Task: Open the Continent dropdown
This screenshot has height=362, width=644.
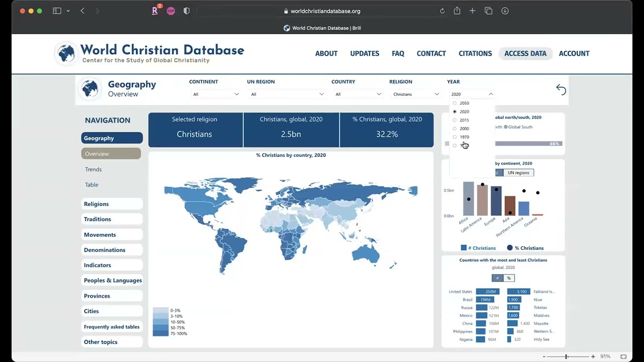Action: pyautogui.click(x=216, y=94)
